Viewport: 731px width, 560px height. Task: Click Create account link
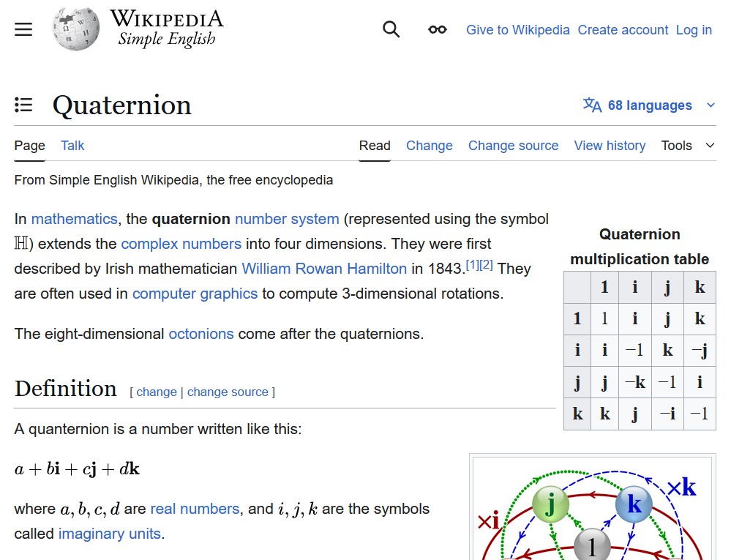(x=623, y=30)
